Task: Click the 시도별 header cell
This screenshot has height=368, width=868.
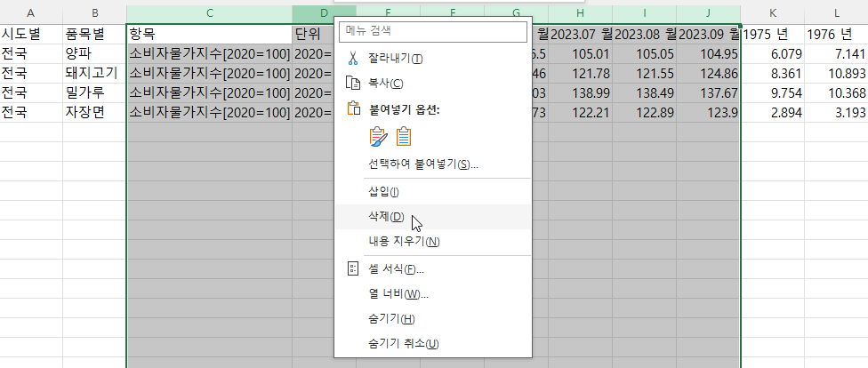Action: click(x=31, y=35)
